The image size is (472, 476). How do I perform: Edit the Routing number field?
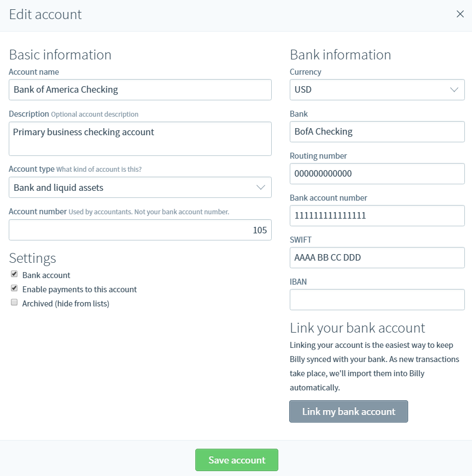tap(377, 173)
